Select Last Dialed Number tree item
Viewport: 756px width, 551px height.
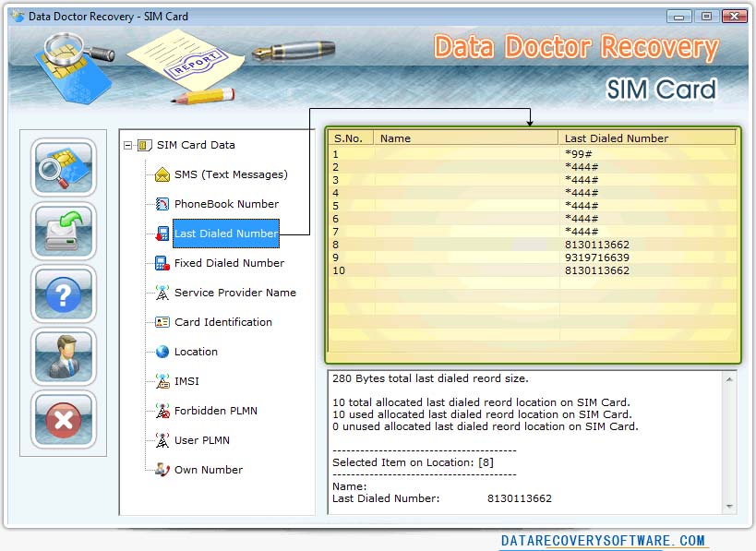226,234
